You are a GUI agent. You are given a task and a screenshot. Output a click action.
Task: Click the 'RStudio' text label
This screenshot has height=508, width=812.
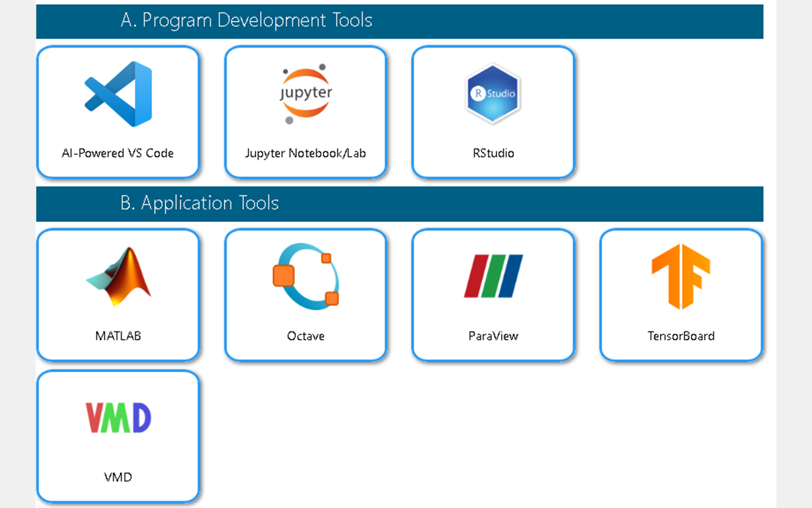coord(493,153)
